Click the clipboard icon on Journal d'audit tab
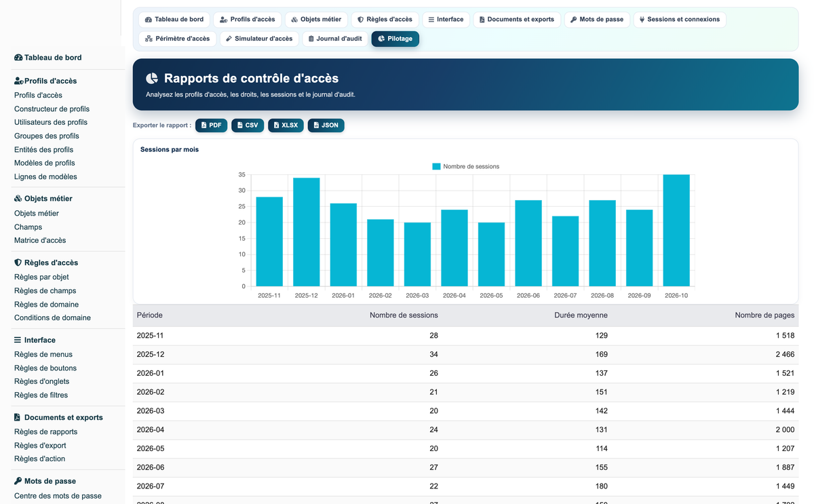 [311, 39]
